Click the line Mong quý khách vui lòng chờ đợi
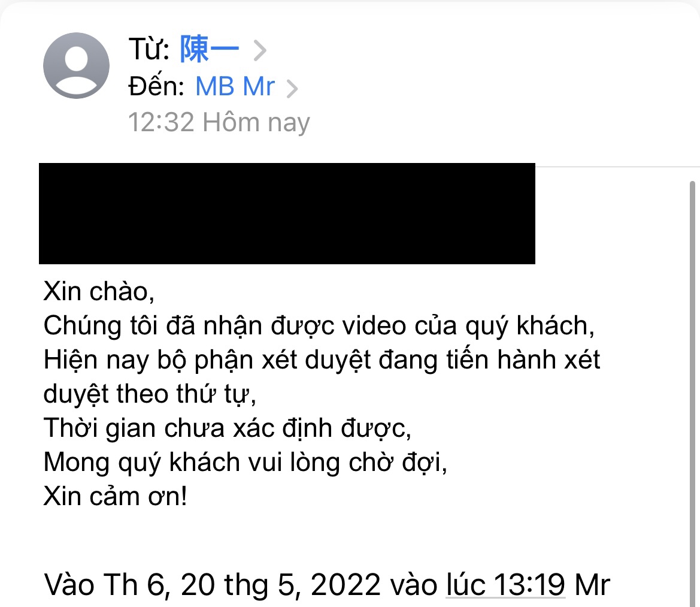 pos(245,462)
